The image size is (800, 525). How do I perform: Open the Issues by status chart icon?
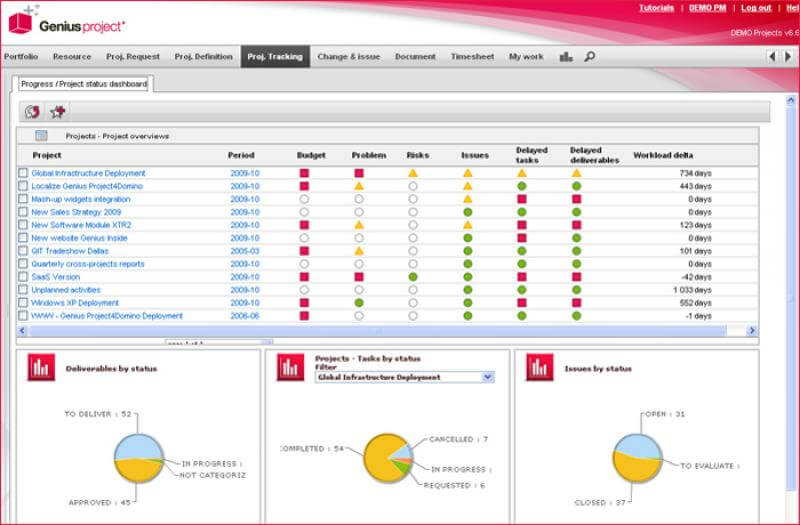click(x=540, y=367)
